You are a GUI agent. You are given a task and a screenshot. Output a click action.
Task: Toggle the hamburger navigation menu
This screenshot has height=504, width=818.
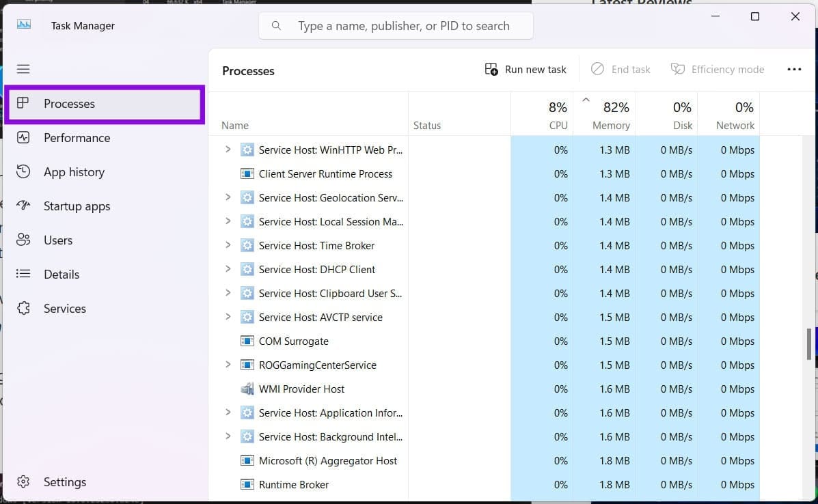pyautogui.click(x=23, y=69)
